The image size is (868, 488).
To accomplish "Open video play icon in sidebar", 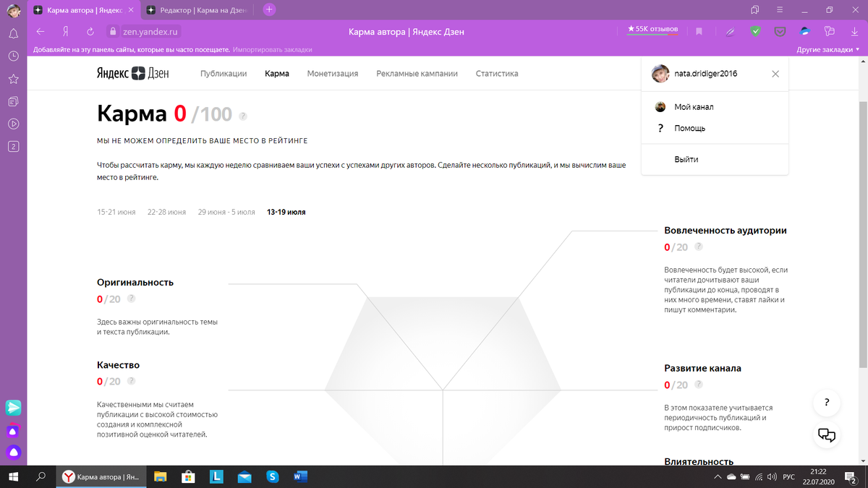I will click(x=13, y=124).
